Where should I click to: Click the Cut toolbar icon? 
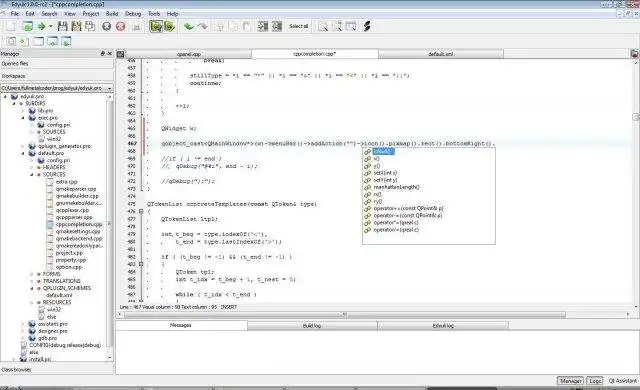(220, 27)
